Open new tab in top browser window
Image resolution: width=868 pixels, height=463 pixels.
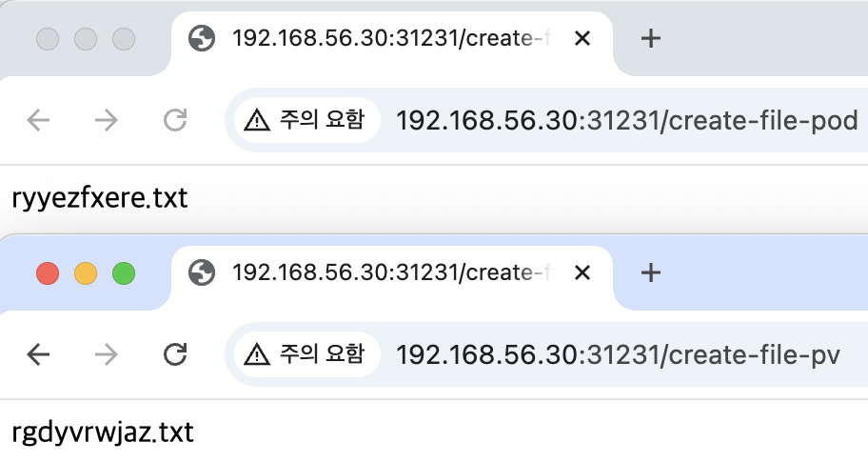[650, 38]
